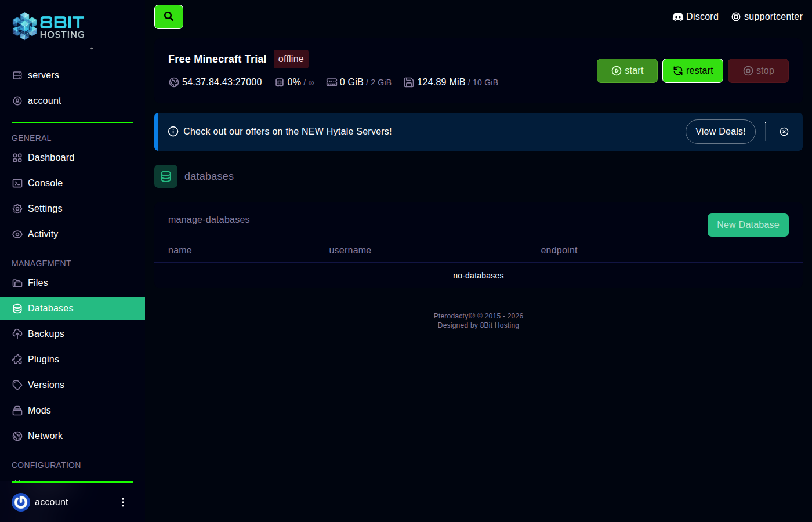812x522 pixels.
Task: Click the memory usage 0 GiB value
Action: [351, 82]
